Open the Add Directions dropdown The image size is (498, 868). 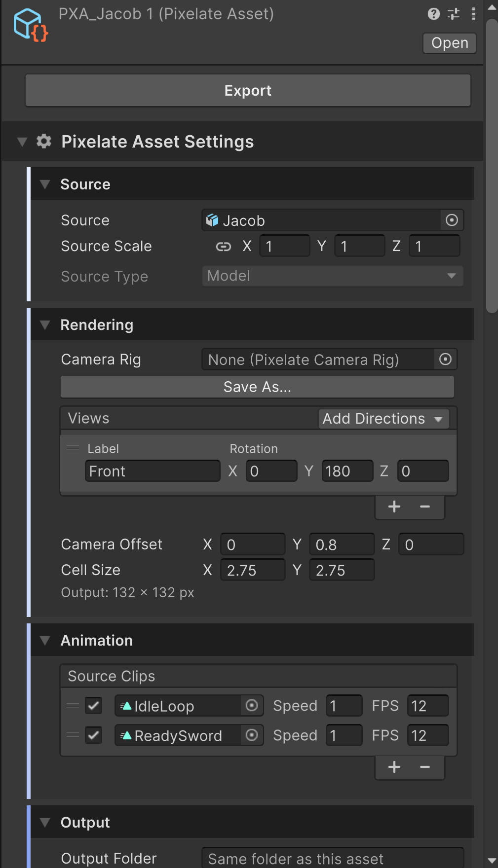click(383, 419)
